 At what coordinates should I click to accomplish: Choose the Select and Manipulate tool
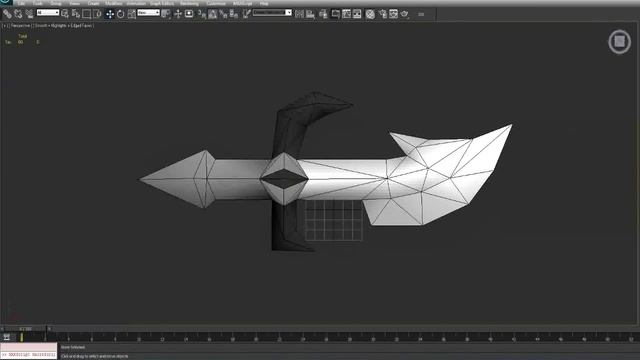pos(178,14)
